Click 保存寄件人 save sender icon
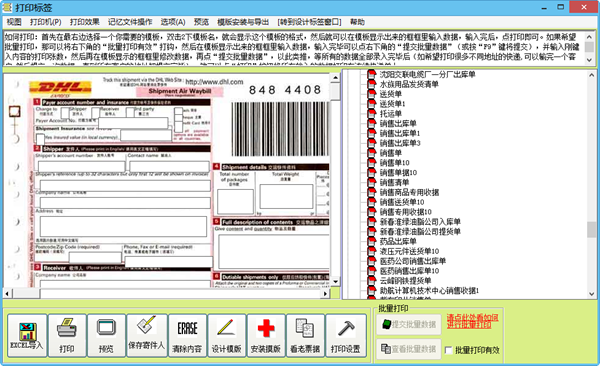This screenshot has height=366, width=600. 147,336
